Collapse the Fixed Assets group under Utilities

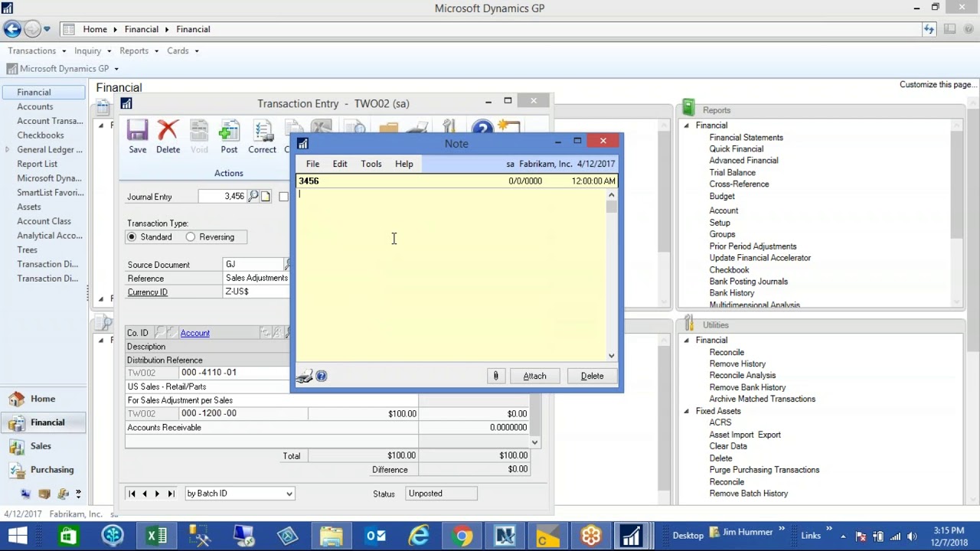686,412
